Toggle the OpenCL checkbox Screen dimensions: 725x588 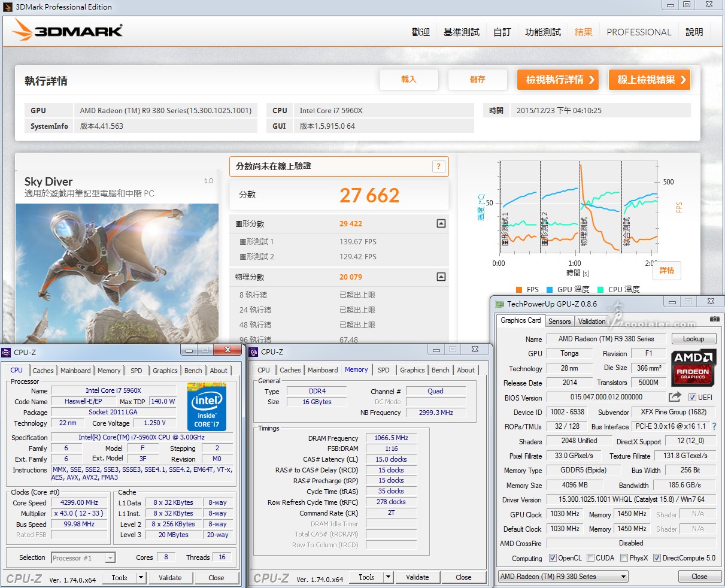[x=553, y=558]
